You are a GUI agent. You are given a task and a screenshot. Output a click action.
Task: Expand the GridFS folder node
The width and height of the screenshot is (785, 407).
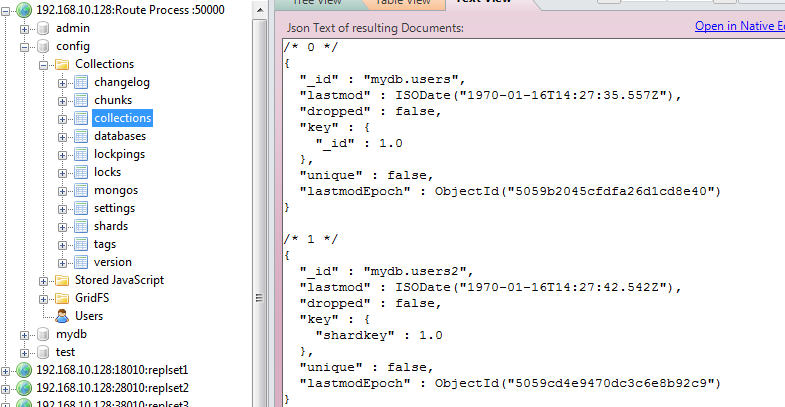[44, 299]
